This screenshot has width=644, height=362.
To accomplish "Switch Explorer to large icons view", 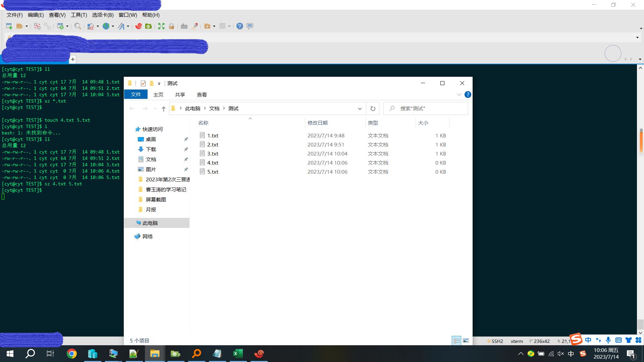I will (x=466, y=341).
